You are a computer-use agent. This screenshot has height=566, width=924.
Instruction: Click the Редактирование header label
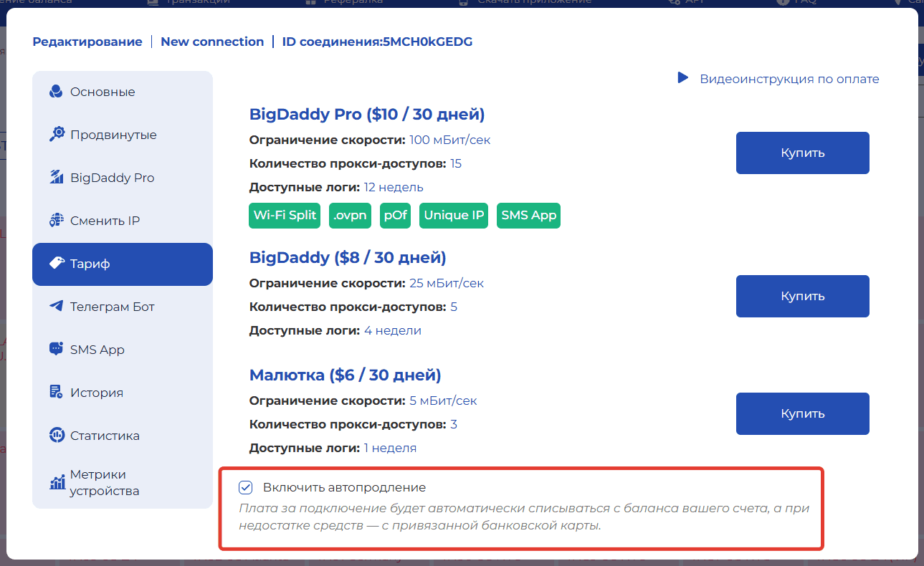pyautogui.click(x=87, y=42)
